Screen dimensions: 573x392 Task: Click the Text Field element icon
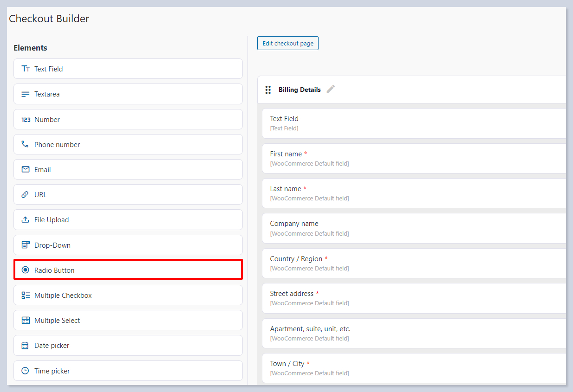coord(26,69)
